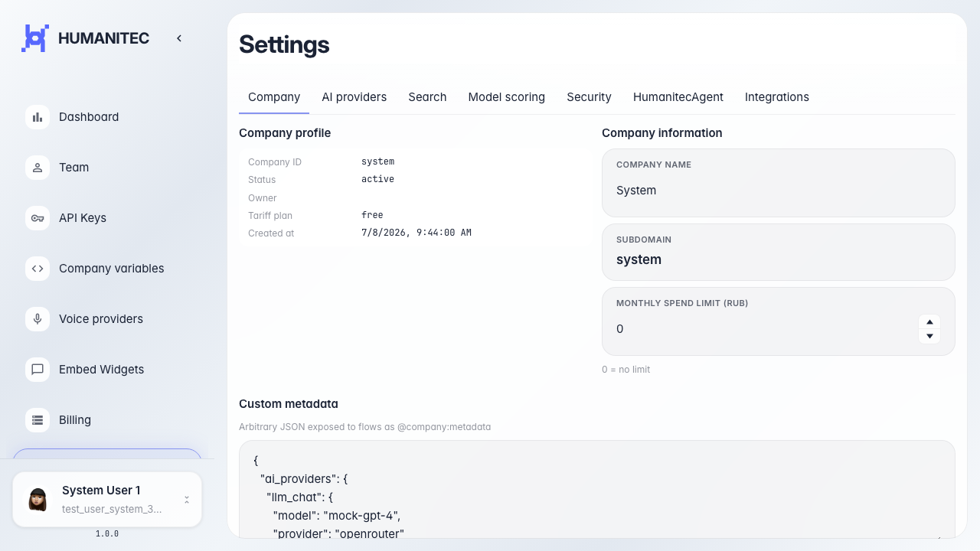Click the System User 1 avatar

coord(38,500)
